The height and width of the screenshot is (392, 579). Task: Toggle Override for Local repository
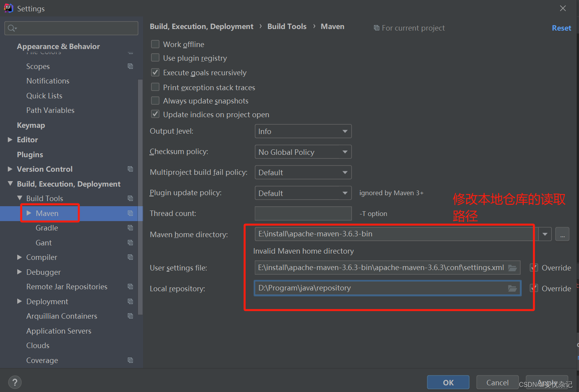[534, 289]
